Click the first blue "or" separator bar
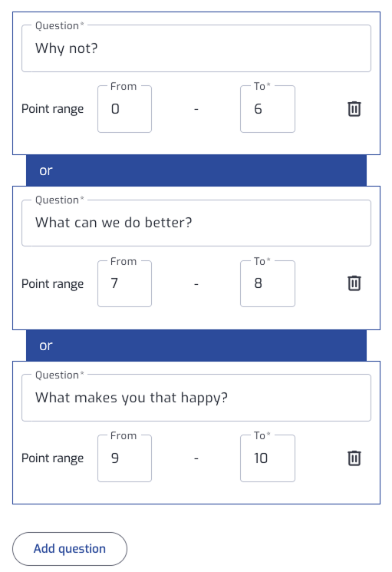Screen dimensions: 392x572 pyautogui.click(x=196, y=170)
